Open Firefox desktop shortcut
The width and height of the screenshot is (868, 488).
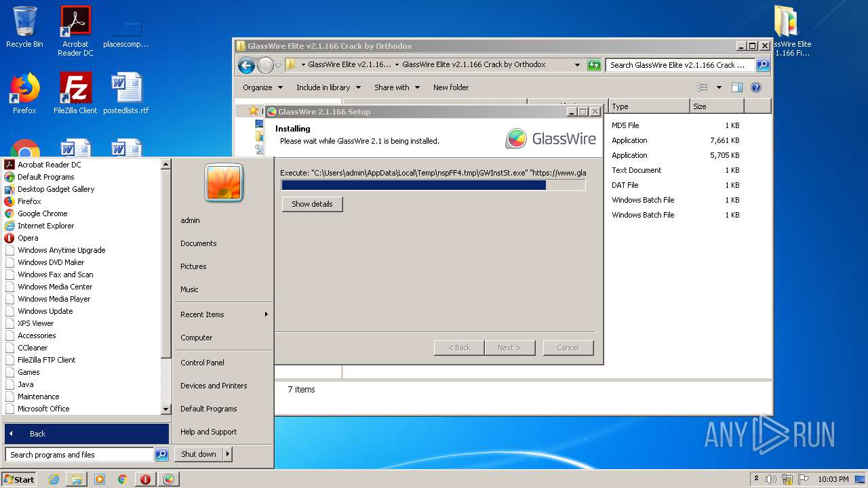[x=24, y=94]
